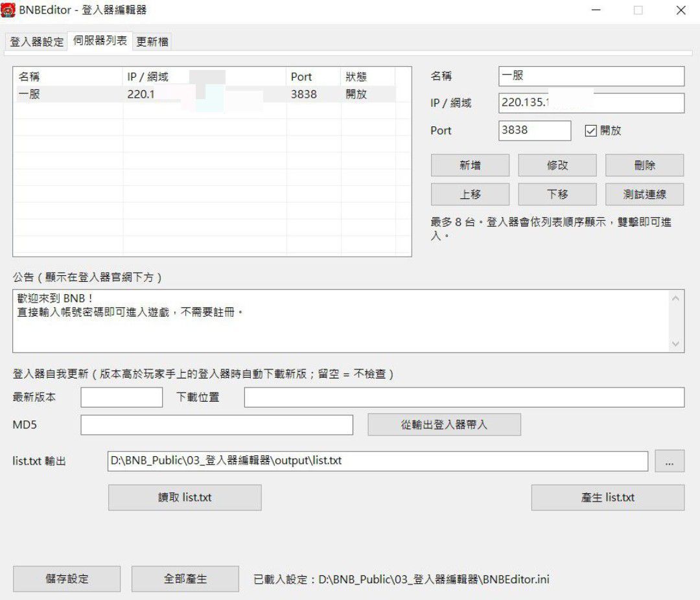This screenshot has height=600, width=700.
Task: Close the BNBEditor window
Action: pyautogui.click(x=681, y=10)
